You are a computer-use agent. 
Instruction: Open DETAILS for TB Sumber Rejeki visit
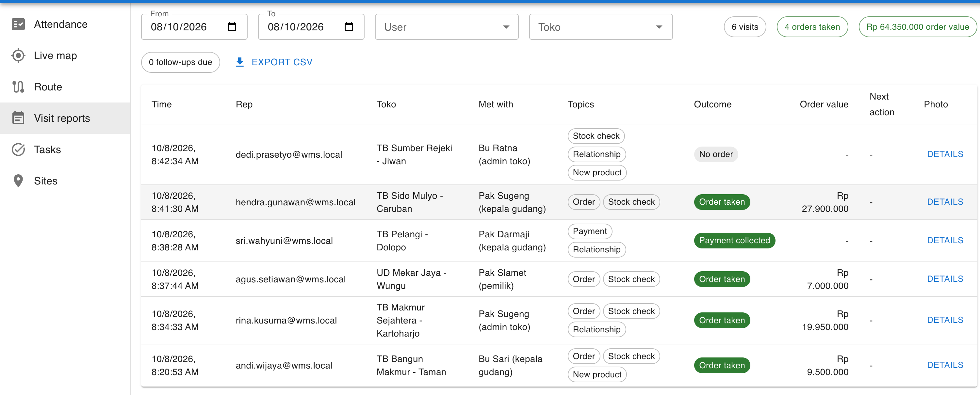(x=945, y=154)
